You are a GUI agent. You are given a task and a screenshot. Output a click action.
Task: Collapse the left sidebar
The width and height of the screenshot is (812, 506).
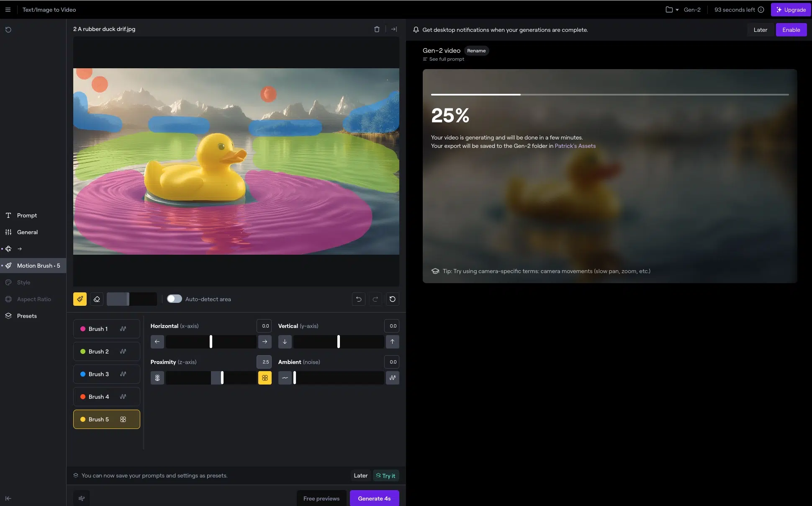(x=8, y=498)
